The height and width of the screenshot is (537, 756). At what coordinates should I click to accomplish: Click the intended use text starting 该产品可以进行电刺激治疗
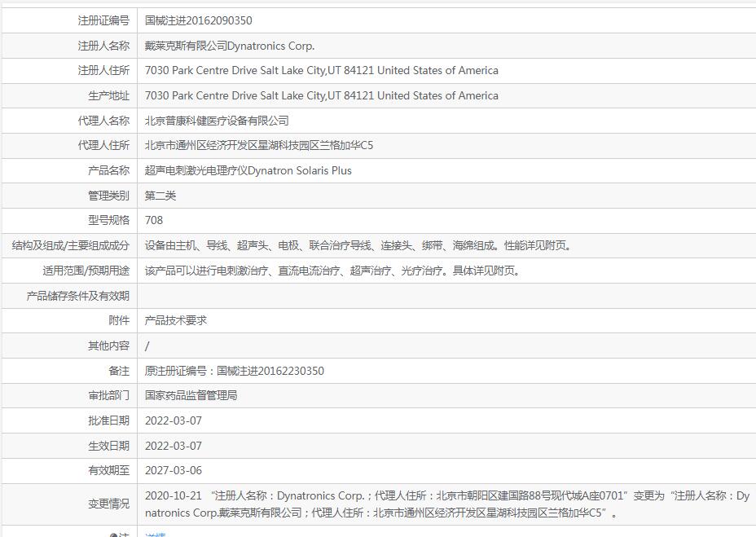[x=332, y=271]
